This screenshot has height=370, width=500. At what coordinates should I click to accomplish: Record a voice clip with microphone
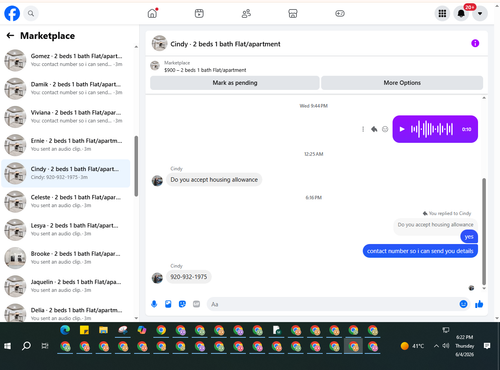tap(154, 304)
